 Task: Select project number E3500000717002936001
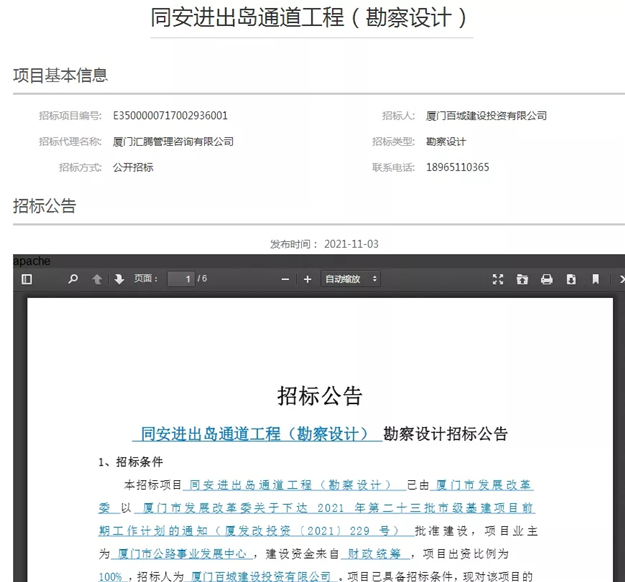point(170,116)
